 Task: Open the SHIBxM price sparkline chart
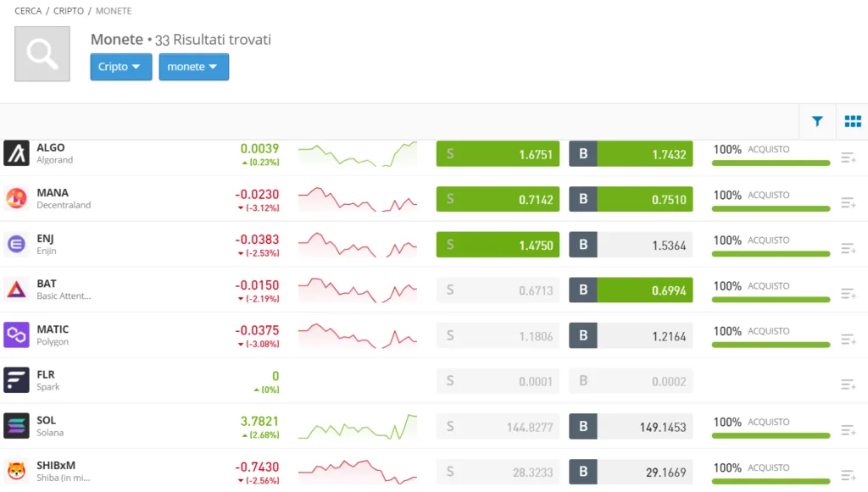(358, 472)
